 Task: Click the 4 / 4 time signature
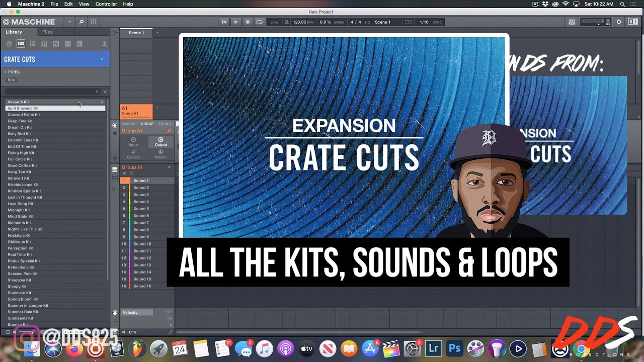[x=356, y=22]
